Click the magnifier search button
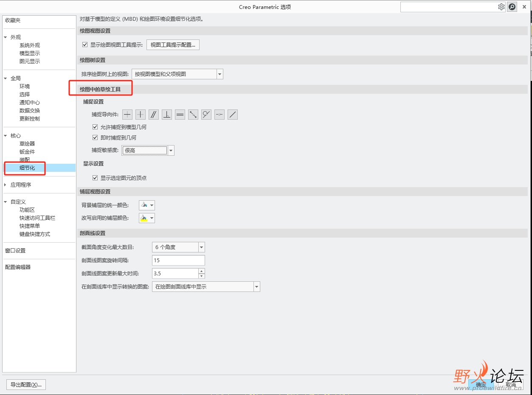 pyautogui.click(x=512, y=7)
